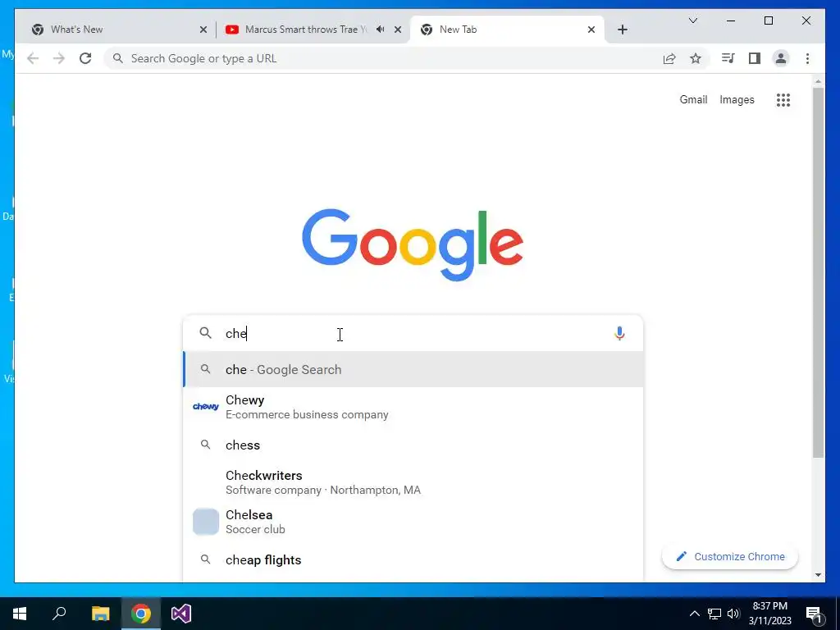Choose the Chewy suggestion
The width and height of the screenshot is (840, 630).
pos(413,407)
